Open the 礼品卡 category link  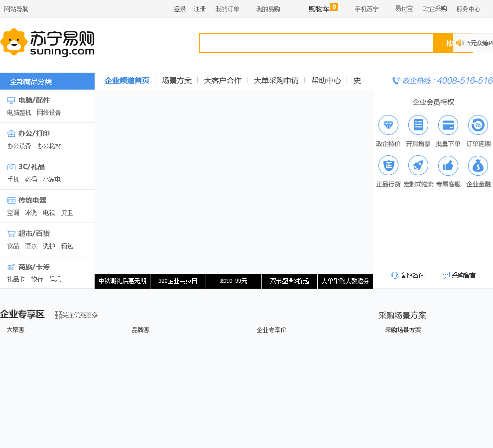click(x=16, y=279)
